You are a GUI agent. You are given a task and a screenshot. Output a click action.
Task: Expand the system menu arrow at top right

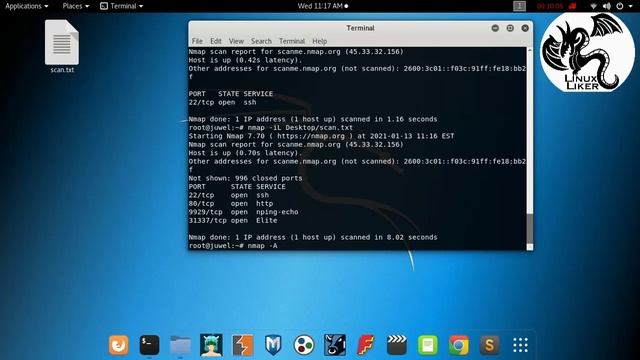click(x=631, y=6)
